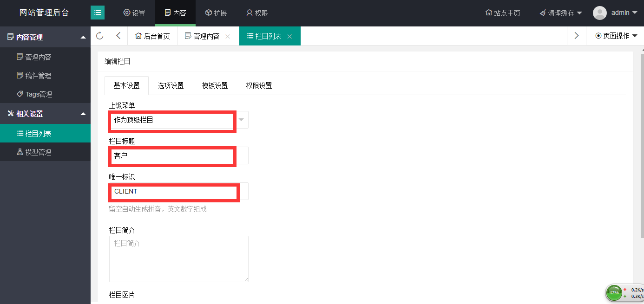The height and width of the screenshot is (304, 644).
Task: Switch to the 模板设置 tab
Action: (215, 85)
